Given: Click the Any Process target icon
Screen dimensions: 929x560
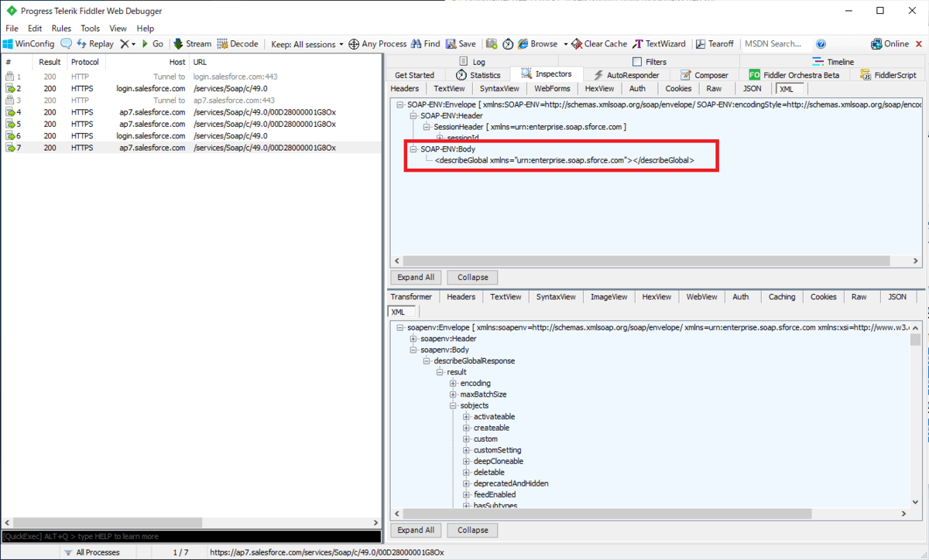Looking at the screenshot, I should [354, 44].
